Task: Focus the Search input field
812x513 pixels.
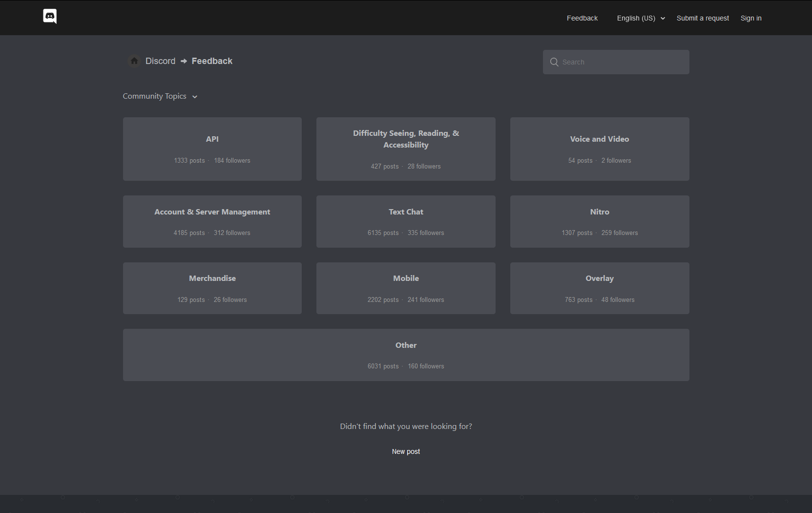Action: tap(616, 62)
